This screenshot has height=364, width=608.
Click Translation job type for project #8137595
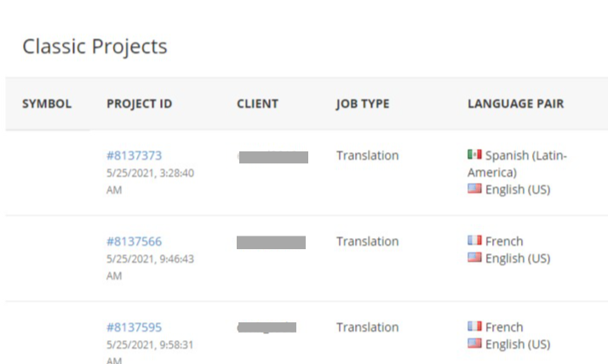(x=367, y=327)
